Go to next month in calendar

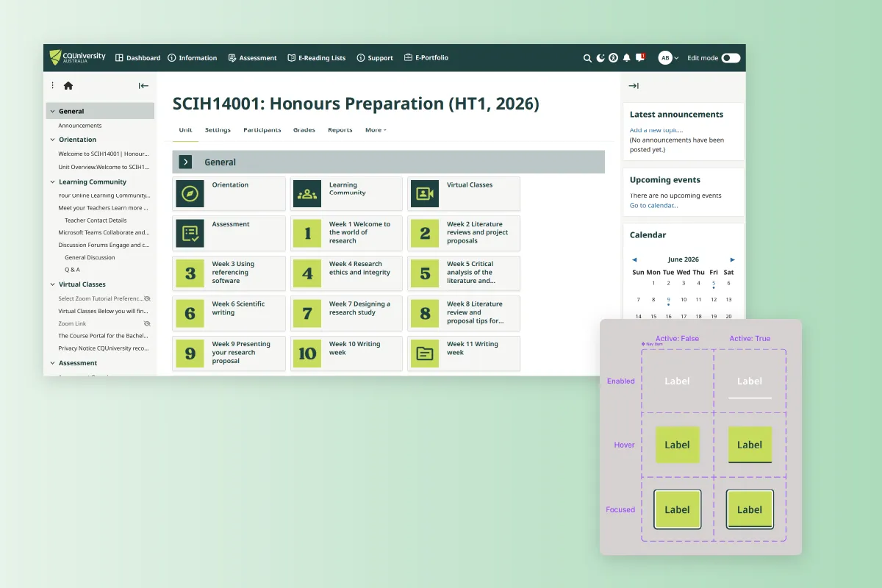pos(732,259)
